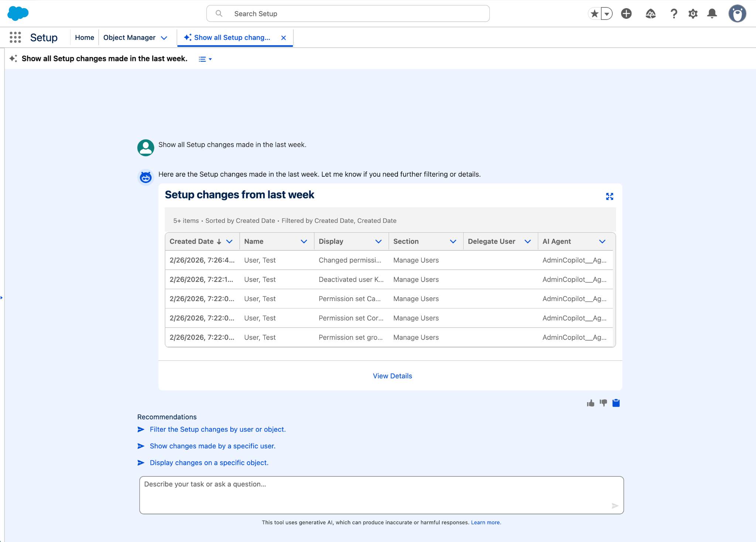Viewport: 756px width, 542px height.
Task: Choose 'Display changes on a specific object'
Action: (209, 462)
